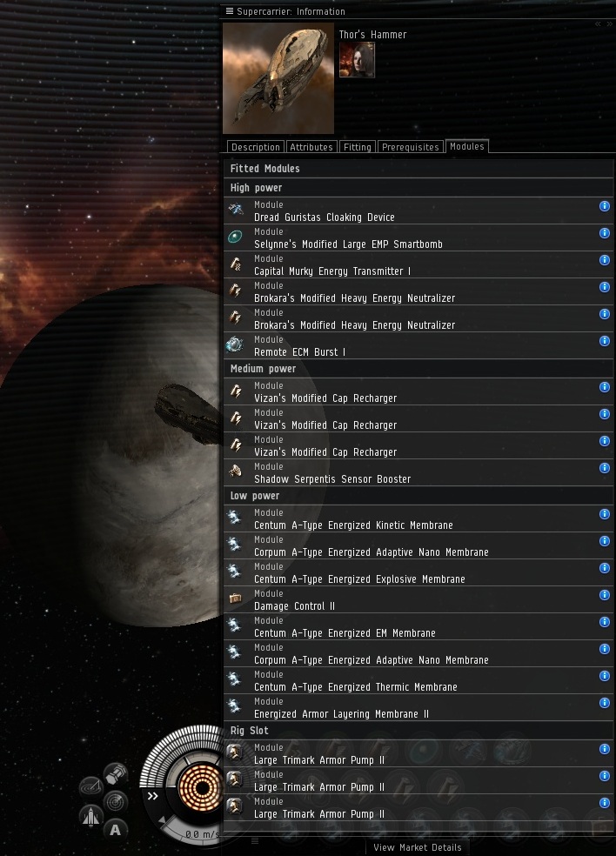Show info for Centum A-Type Energized Kinetic Membrane
The width and height of the screenshot is (616, 856).
(605, 514)
